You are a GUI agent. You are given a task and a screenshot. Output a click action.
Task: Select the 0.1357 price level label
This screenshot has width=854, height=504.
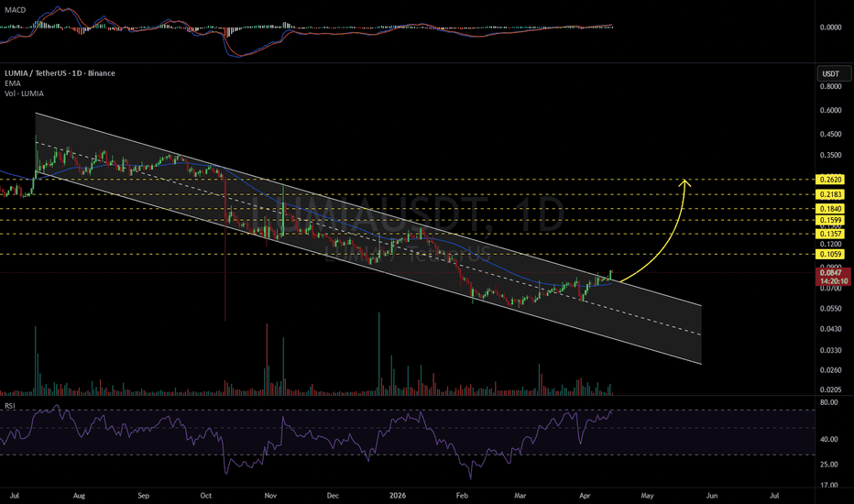pos(830,234)
